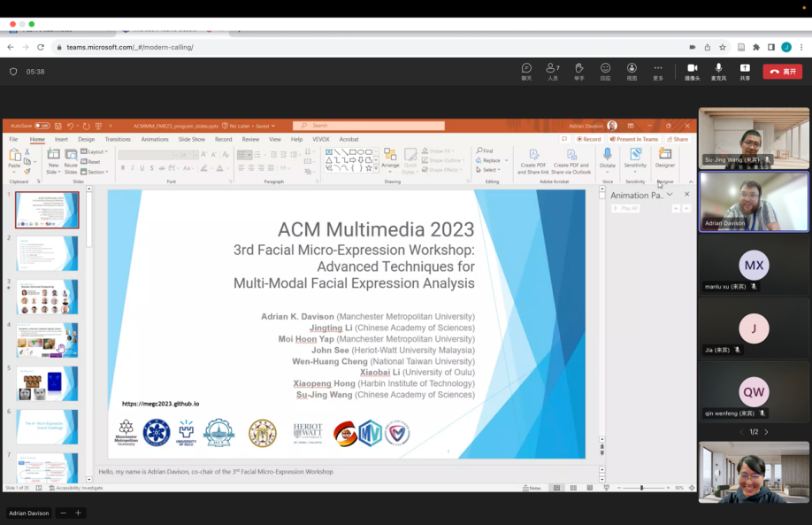812x525 pixels.
Task: Toggle the camera on or off
Action: click(x=693, y=71)
